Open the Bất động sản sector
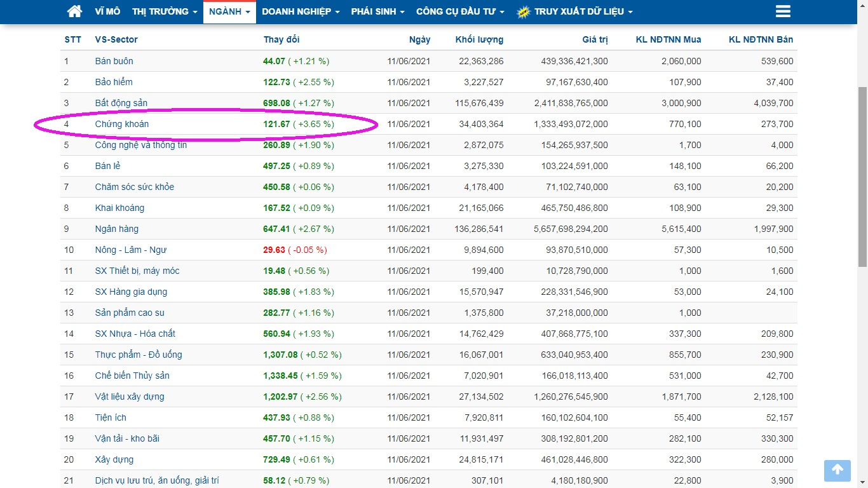The height and width of the screenshot is (488, 868). click(x=121, y=103)
